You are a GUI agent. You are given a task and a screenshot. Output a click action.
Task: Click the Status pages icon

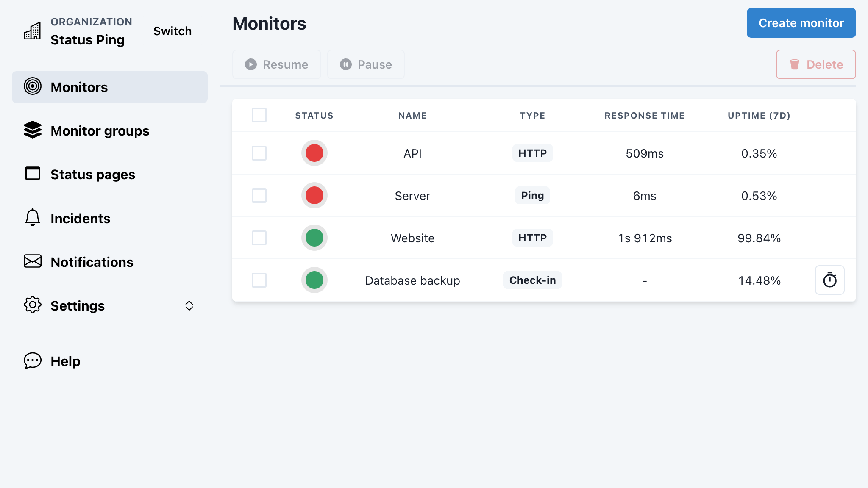pyautogui.click(x=32, y=174)
